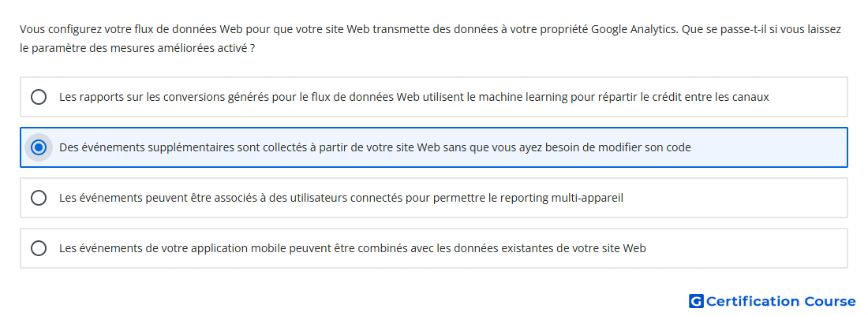Click answer text 'Les événements de votre application mobile'
The image size is (868, 316).
[353, 248]
